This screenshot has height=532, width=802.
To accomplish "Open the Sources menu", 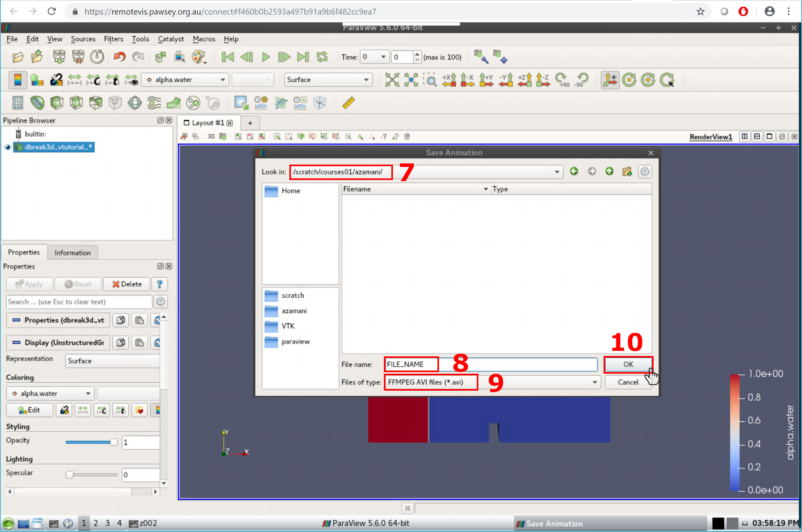I will 83,39.
